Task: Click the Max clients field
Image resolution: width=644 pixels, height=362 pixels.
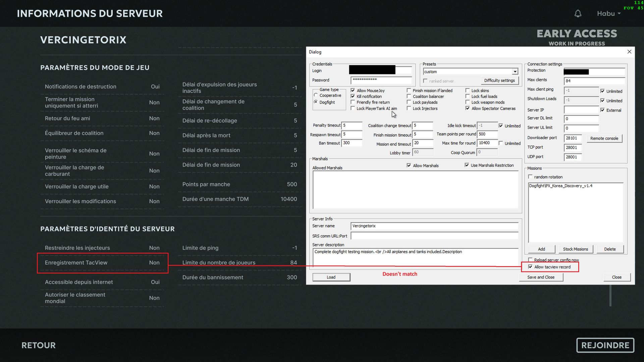Action: pyautogui.click(x=594, y=81)
